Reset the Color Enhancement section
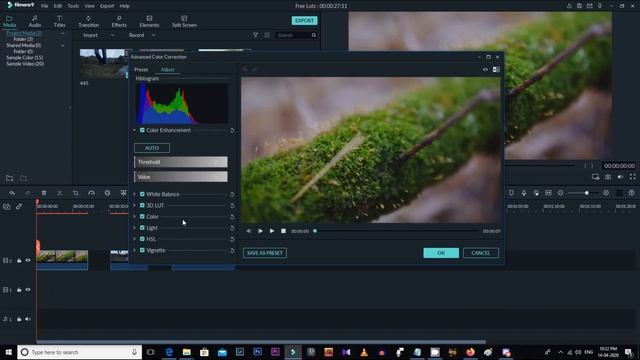The image size is (640, 360). click(232, 131)
